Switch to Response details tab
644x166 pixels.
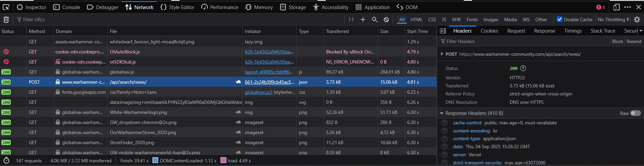click(545, 31)
